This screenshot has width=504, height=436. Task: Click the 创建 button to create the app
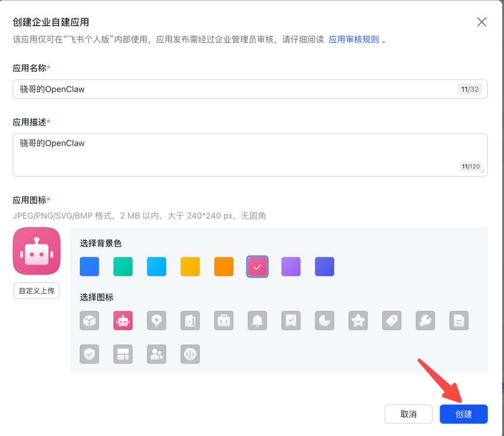coord(463,414)
